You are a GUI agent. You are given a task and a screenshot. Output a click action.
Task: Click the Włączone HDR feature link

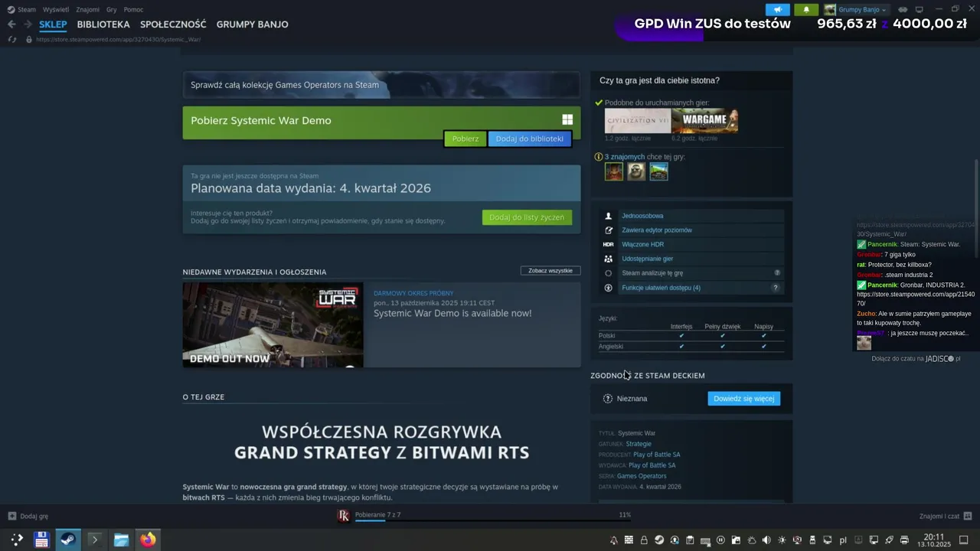point(642,245)
